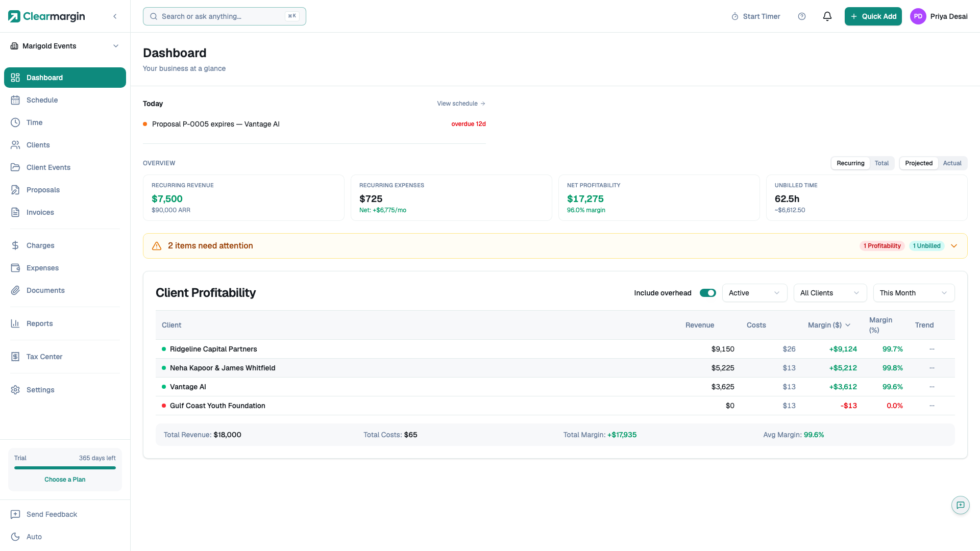
Task: Go to the Invoices menu item
Action: click(40, 212)
